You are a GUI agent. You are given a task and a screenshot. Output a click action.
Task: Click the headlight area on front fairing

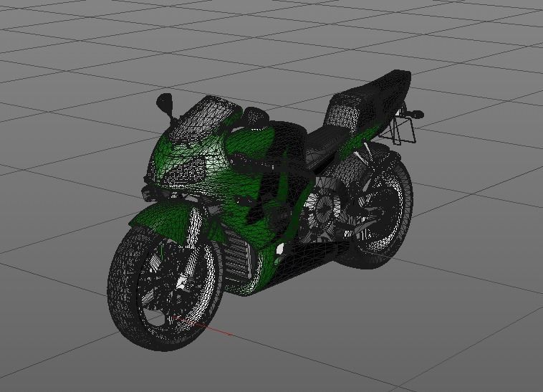(x=183, y=171)
